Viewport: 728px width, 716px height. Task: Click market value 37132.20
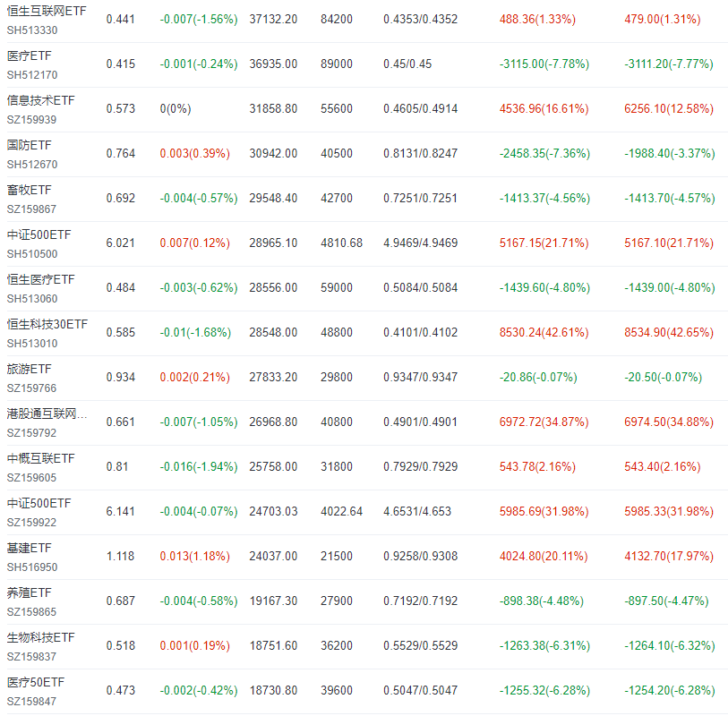tap(273, 20)
